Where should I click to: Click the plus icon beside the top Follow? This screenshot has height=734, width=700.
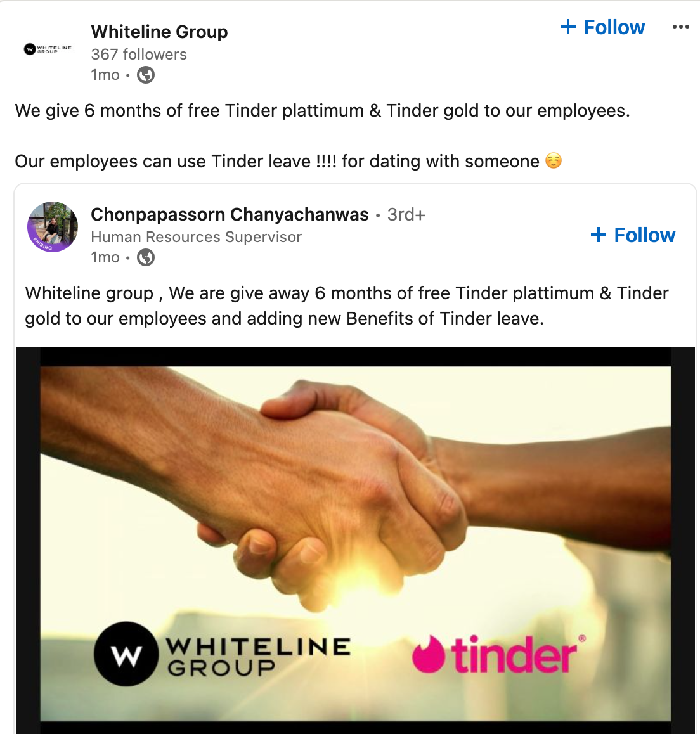click(x=568, y=27)
